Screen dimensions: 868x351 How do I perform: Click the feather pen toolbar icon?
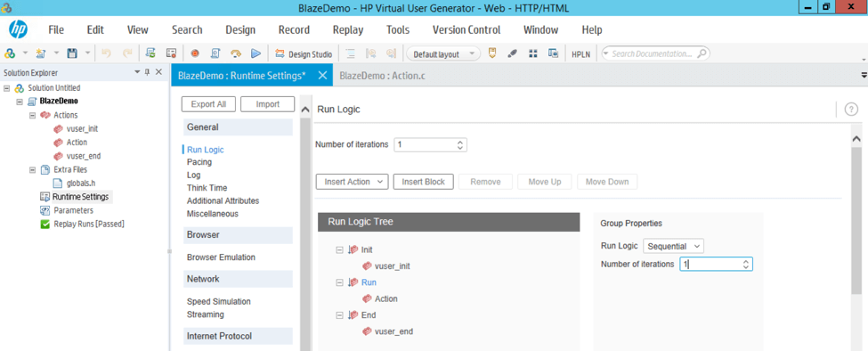(x=513, y=53)
